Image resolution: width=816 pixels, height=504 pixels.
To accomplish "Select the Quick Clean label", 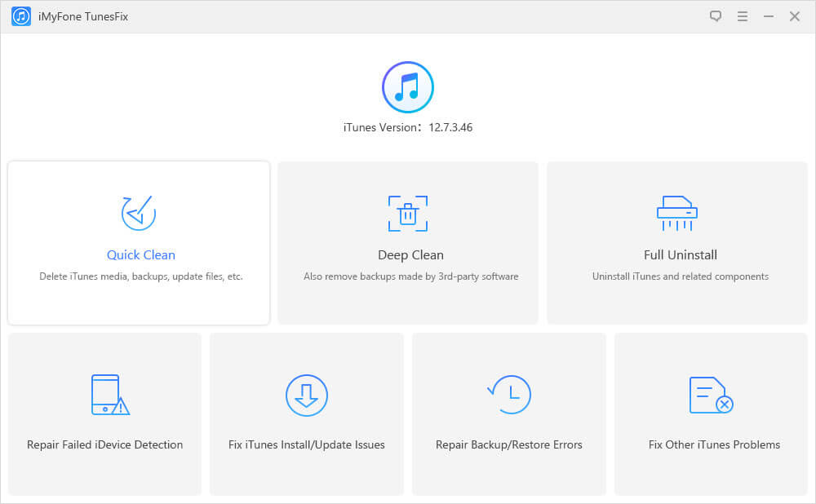I will [x=141, y=254].
